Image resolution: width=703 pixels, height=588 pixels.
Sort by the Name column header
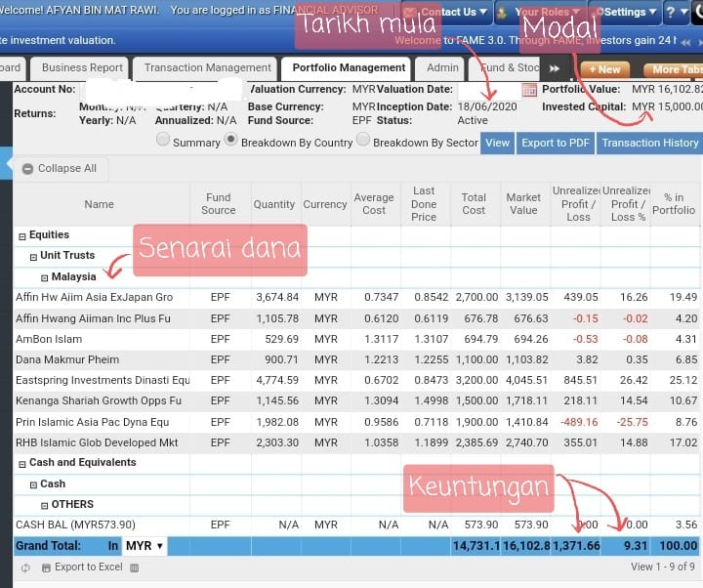coord(102,204)
